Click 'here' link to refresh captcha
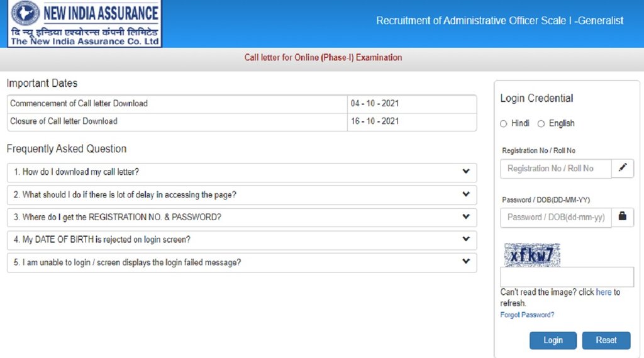 tap(603, 292)
